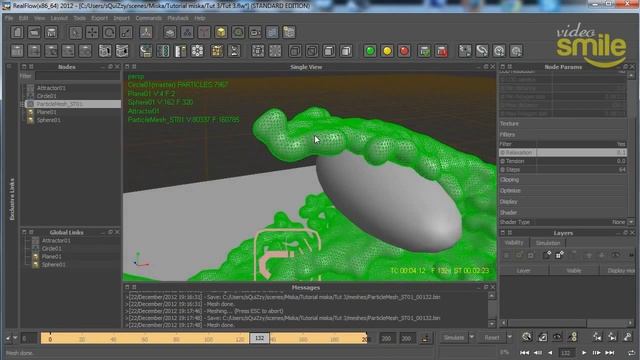The image size is (640, 360).
Task: Open the Commands menu
Action: (149, 18)
